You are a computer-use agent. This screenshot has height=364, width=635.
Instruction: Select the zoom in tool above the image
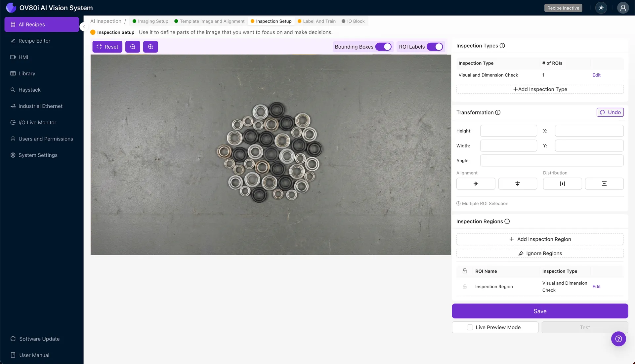pyautogui.click(x=150, y=47)
